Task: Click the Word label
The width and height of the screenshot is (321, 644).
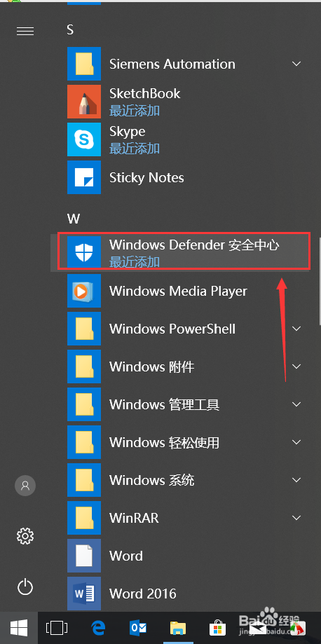Action: (x=126, y=556)
